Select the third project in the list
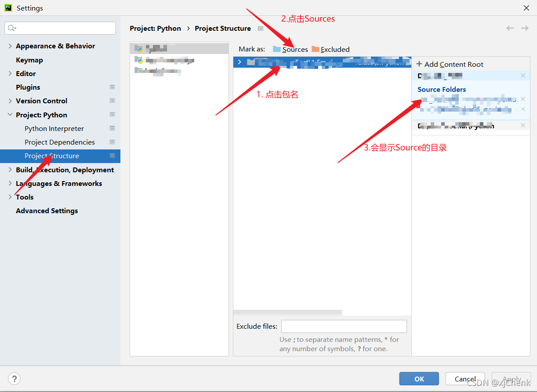 (179, 70)
